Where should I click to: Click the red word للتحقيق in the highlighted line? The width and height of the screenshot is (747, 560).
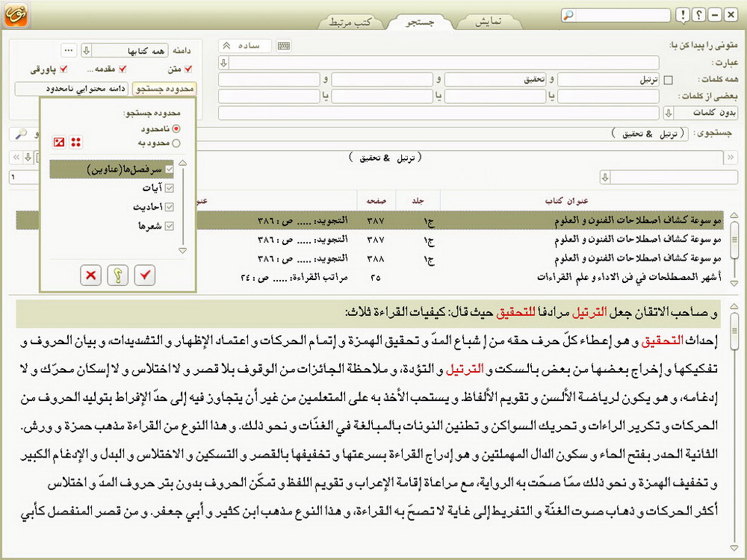516,313
